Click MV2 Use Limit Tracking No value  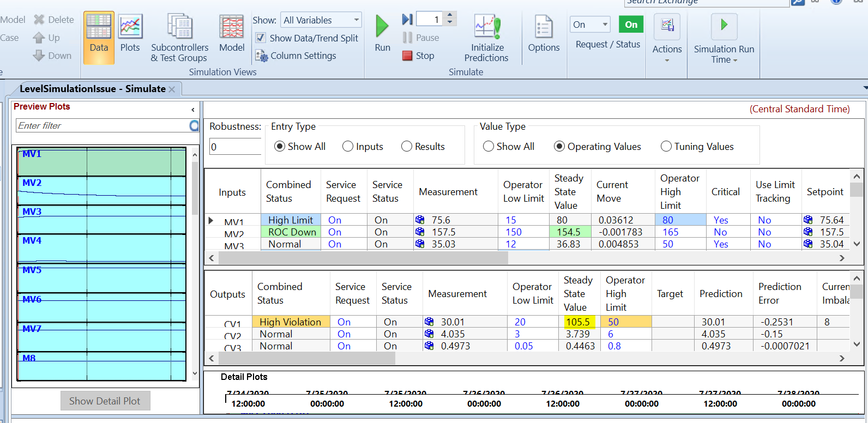point(764,232)
